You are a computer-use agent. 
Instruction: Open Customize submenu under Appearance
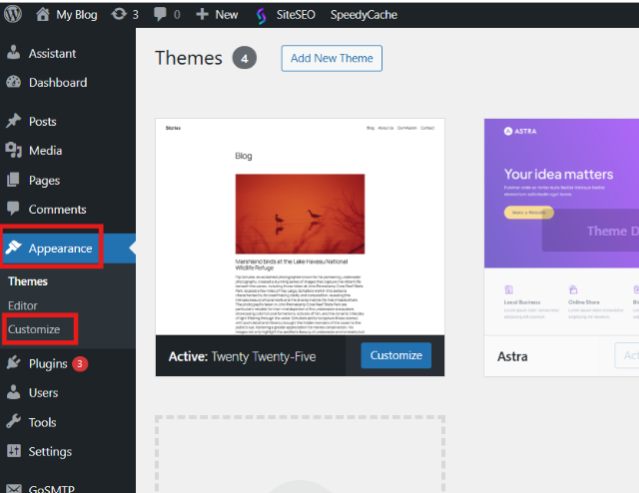34,329
